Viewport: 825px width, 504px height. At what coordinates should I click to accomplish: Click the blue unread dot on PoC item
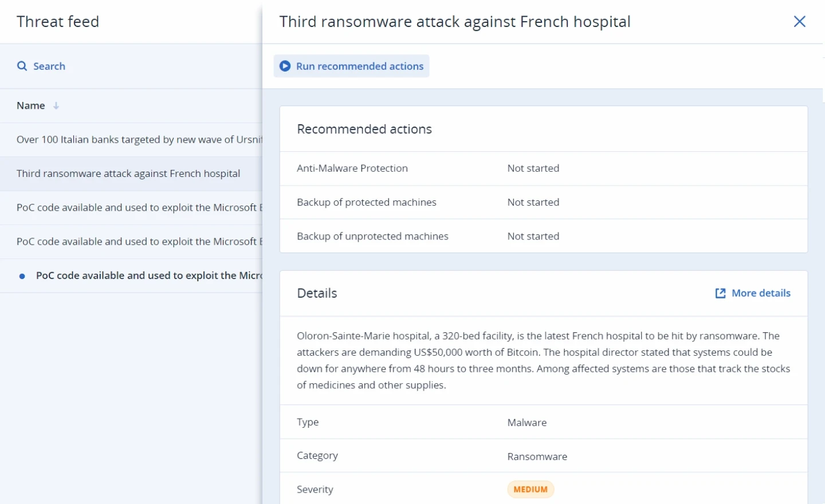click(22, 276)
